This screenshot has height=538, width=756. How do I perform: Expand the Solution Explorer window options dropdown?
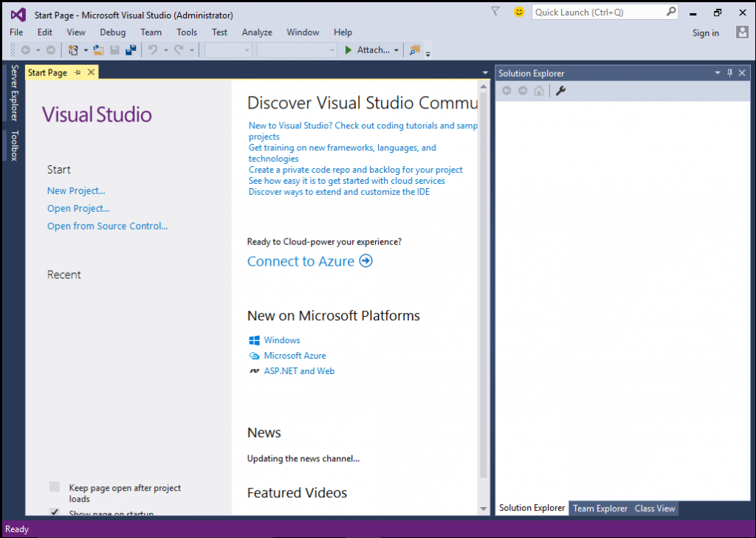click(x=718, y=73)
